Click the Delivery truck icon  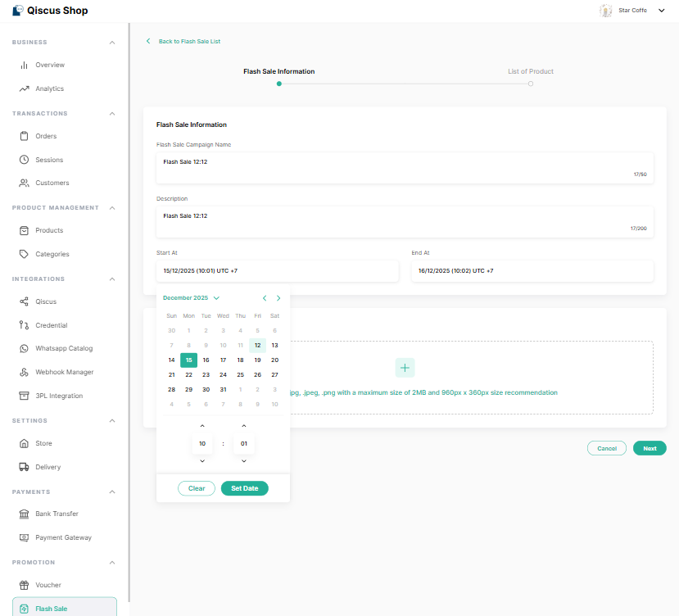25,467
